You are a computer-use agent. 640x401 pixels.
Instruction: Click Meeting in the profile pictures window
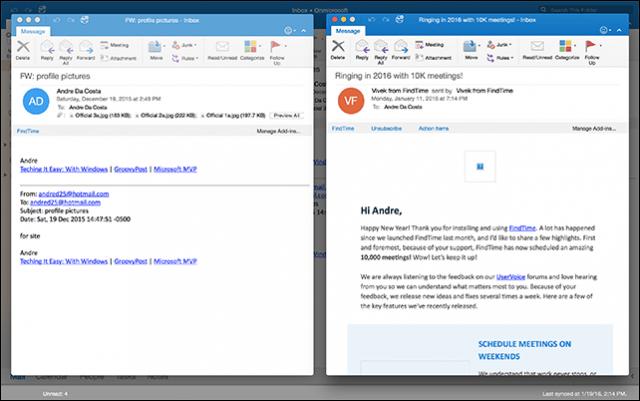[115, 45]
